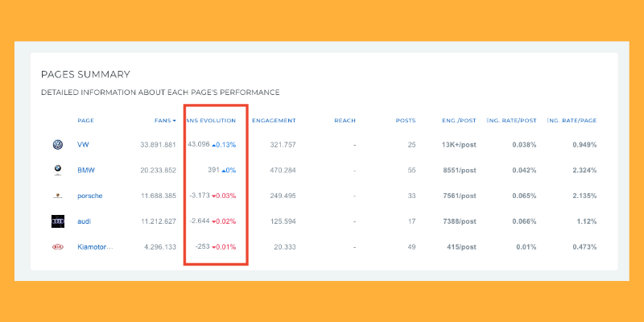This screenshot has width=644, height=322.
Task: Click audi engagement rate per post 0.066%
Action: coord(525,221)
